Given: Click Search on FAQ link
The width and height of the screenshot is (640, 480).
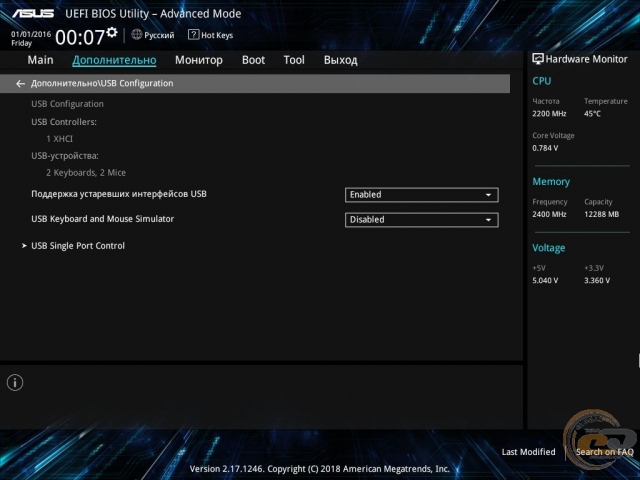Looking at the screenshot, I should pyautogui.click(x=604, y=452).
